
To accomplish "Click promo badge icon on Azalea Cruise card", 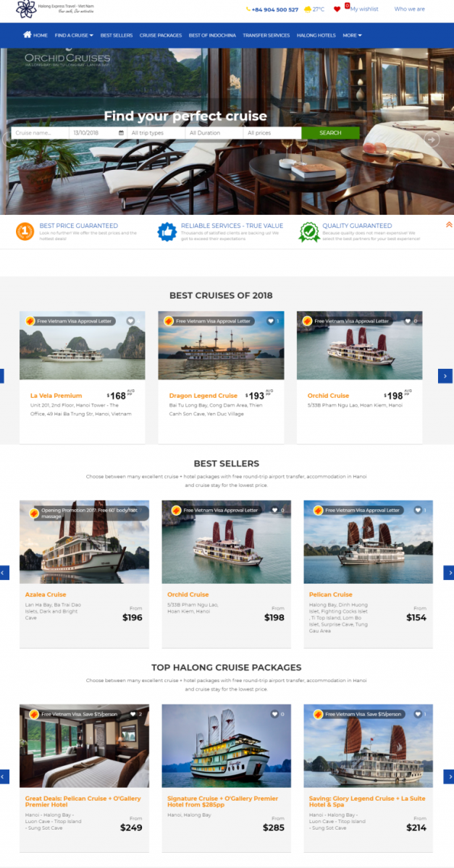I will pos(34,513).
